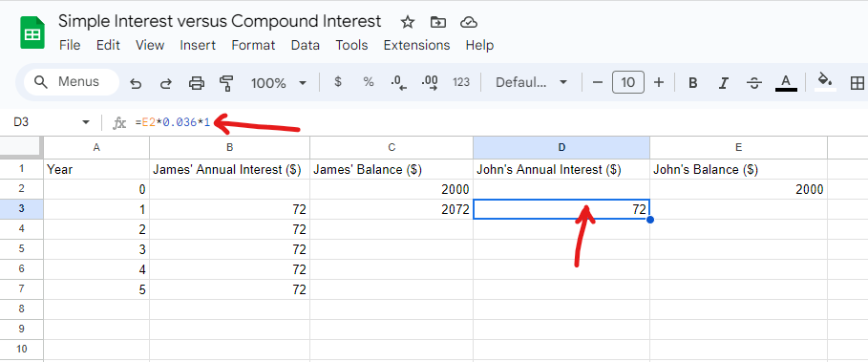
Task: Click the select-all corner box
Action: (x=22, y=147)
